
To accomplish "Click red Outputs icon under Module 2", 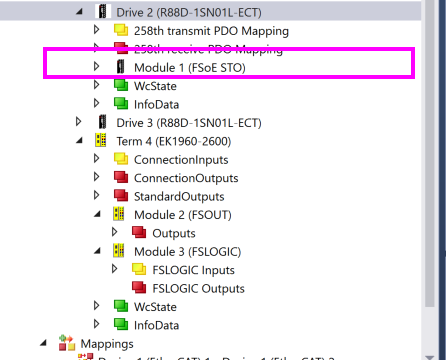I will point(139,232).
